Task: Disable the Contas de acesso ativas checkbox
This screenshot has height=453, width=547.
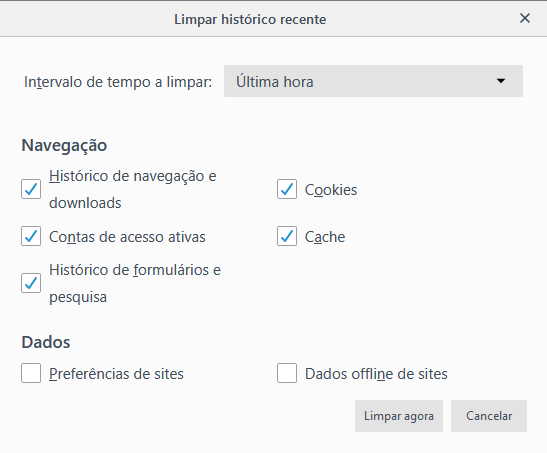Action: [31, 236]
